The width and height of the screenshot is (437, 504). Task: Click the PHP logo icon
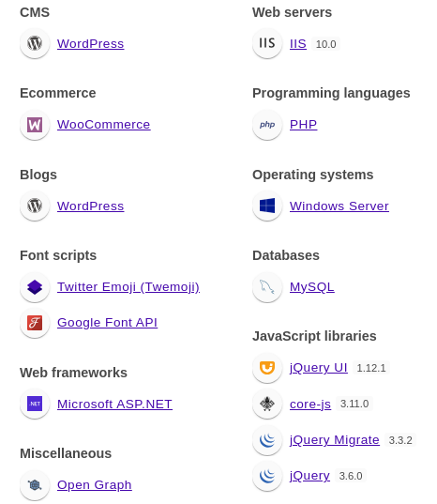[267, 125]
